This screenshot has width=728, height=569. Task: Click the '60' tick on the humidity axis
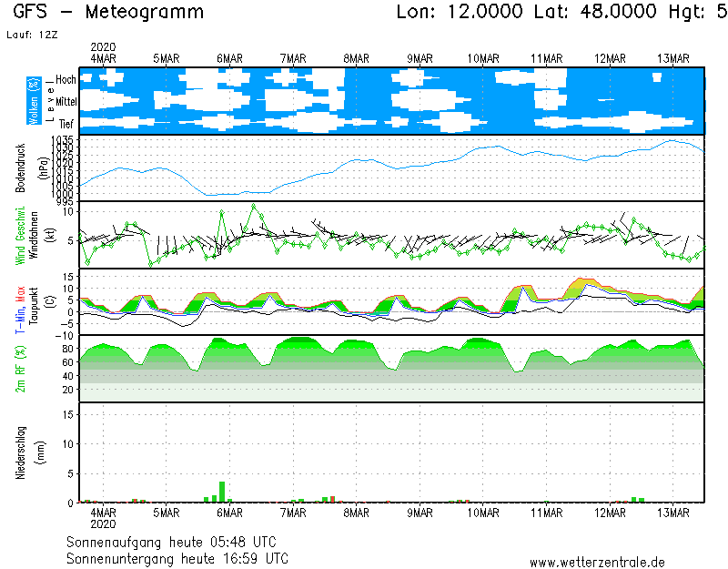tap(67, 362)
